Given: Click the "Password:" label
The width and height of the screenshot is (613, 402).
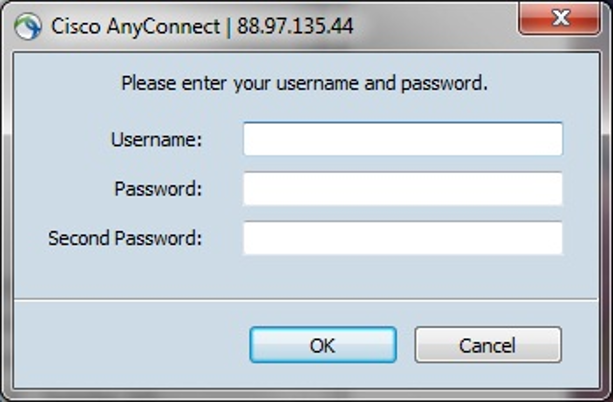Looking at the screenshot, I should click(x=158, y=189).
